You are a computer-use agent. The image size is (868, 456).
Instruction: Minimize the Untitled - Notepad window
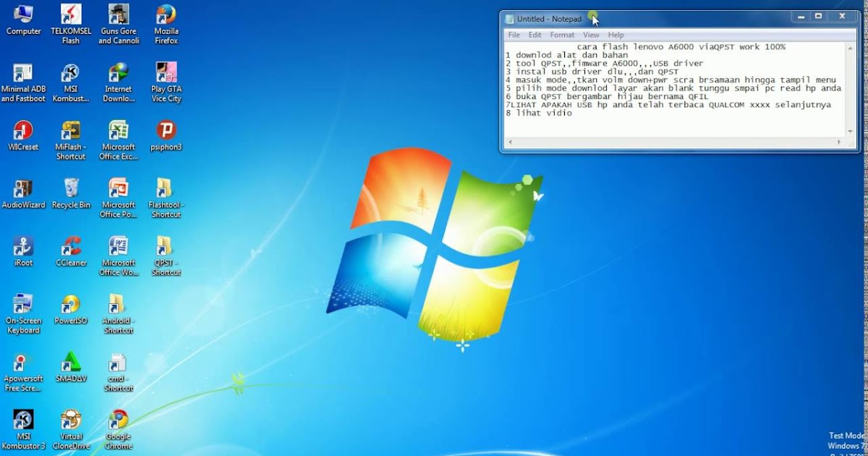pos(801,17)
